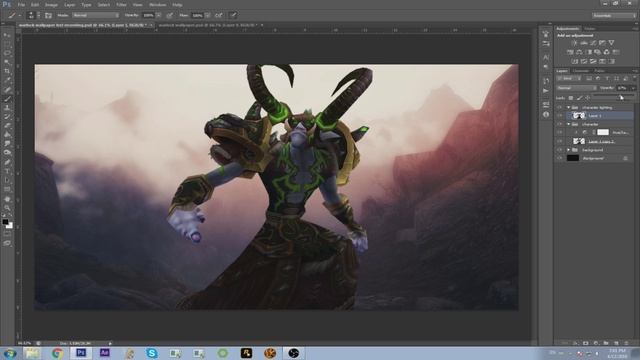
Task: Click the Hue/Saturation layer mask thumbnail
Action: [603, 132]
